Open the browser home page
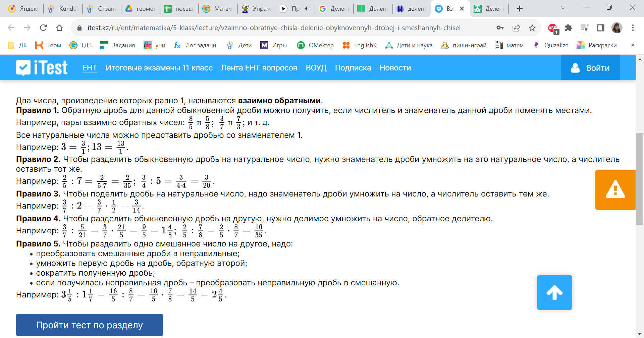This screenshot has height=338, width=644. (x=59, y=28)
